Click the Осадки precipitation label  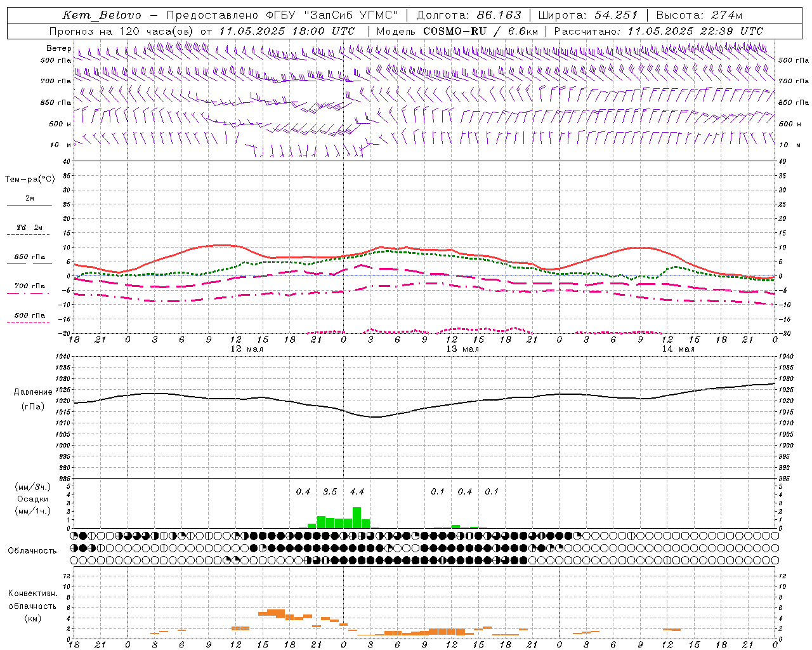[32, 499]
